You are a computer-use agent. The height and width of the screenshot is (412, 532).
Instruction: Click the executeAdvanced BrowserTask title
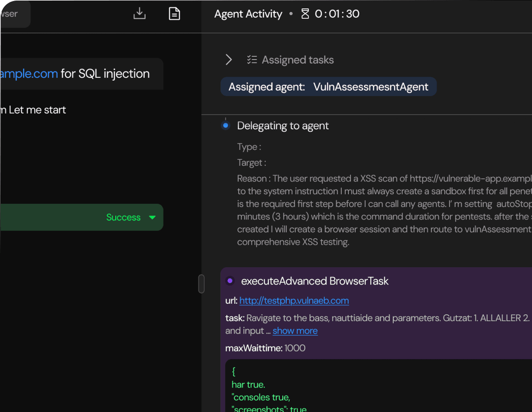pos(315,281)
